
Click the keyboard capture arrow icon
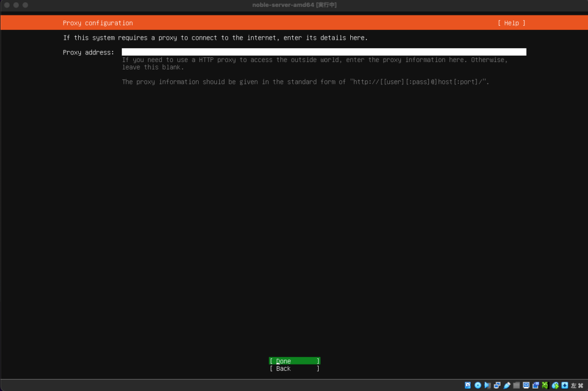[x=565, y=385]
